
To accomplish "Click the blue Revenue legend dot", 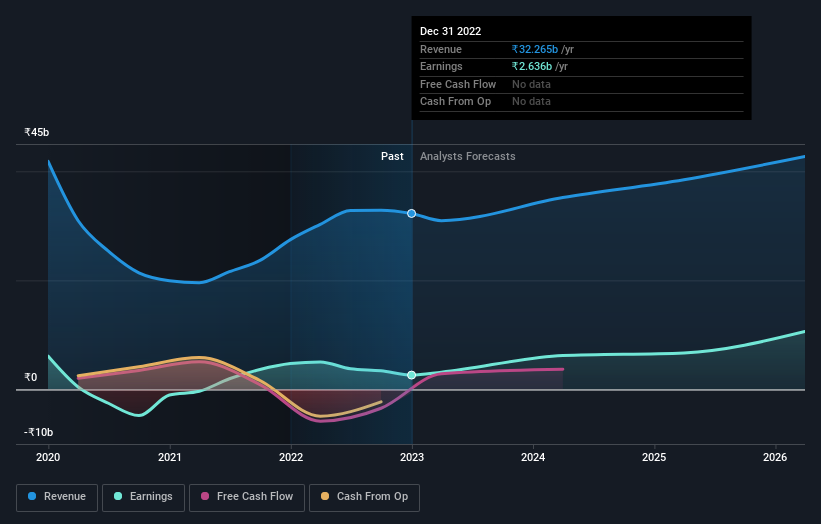I will (x=32, y=496).
